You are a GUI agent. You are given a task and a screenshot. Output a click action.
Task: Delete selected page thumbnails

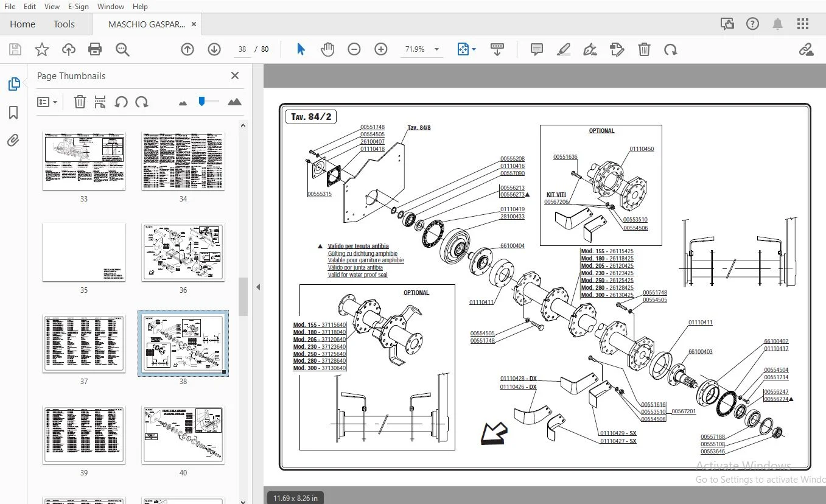[80, 102]
